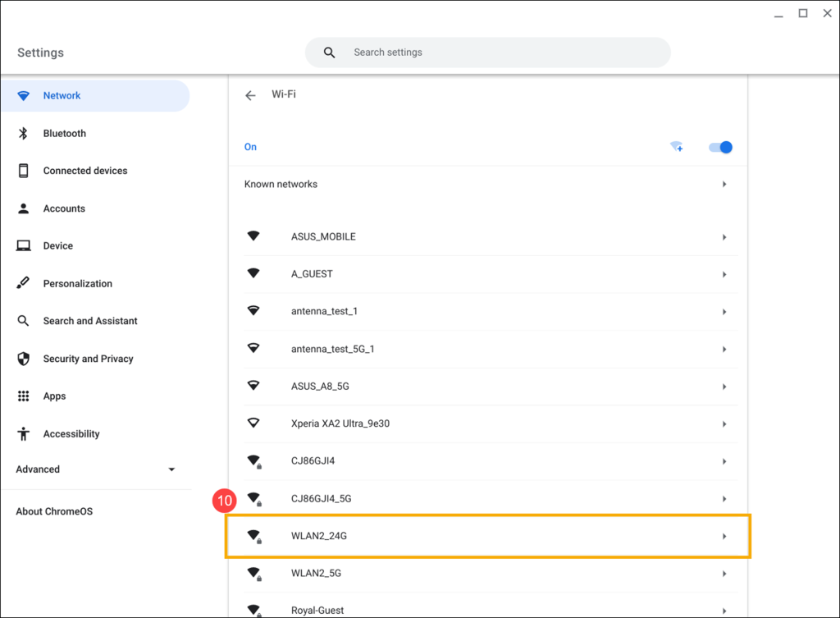The image size is (840, 618).
Task: Select the Xperia XA2 Ultra_9e30 network name
Action: tap(340, 423)
